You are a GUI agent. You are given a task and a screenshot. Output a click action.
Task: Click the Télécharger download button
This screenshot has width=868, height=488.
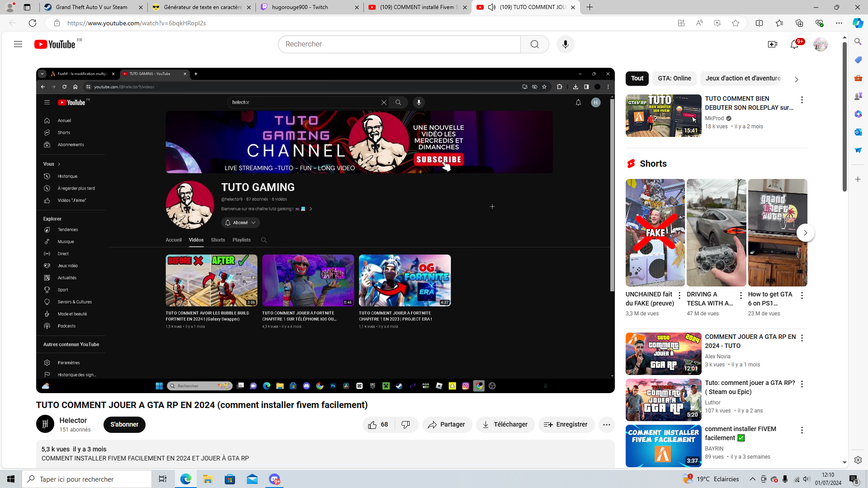[x=505, y=424]
